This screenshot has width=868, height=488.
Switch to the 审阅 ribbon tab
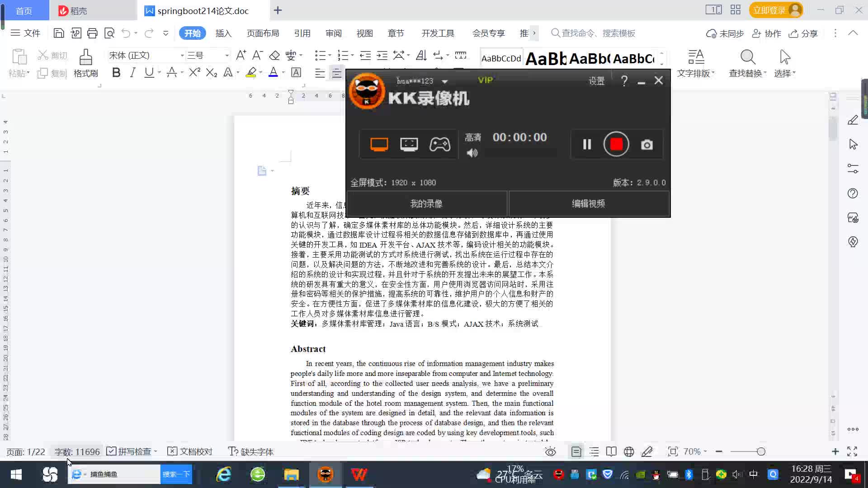pos(334,33)
